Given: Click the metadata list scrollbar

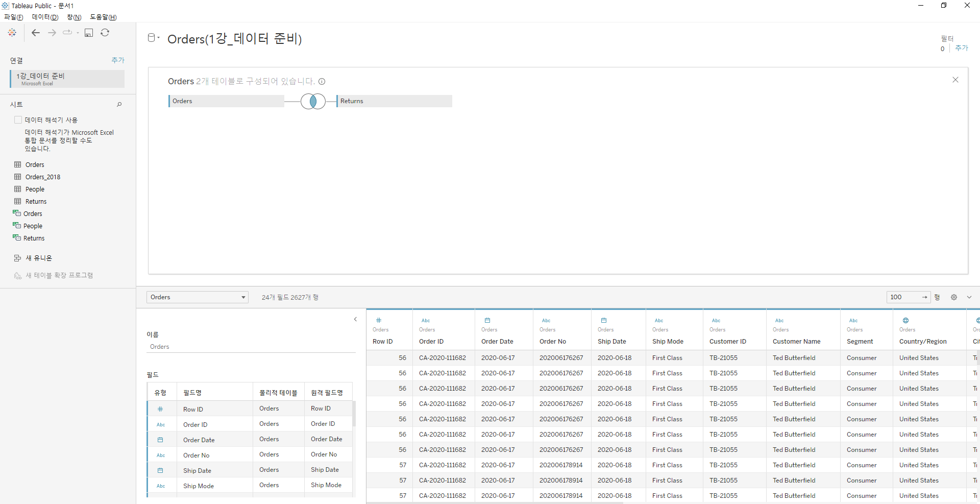Looking at the screenshot, I should tap(354, 414).
